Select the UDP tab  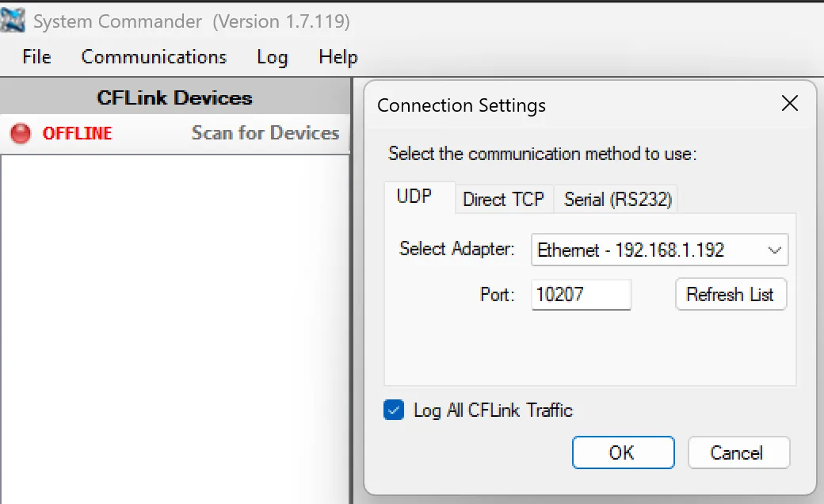[418, 197]
